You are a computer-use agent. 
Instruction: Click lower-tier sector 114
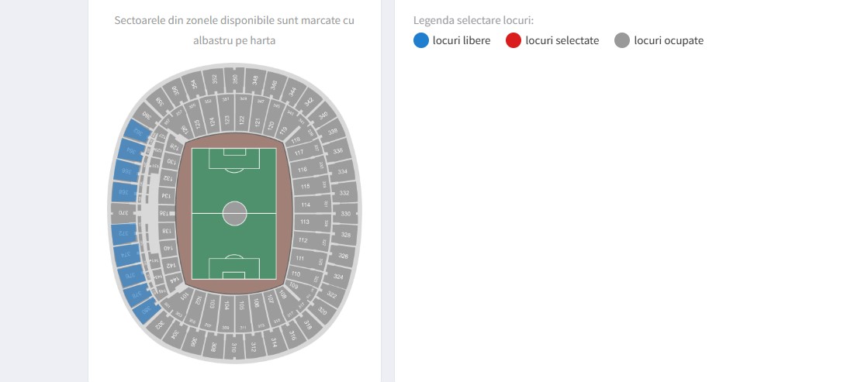306,205
